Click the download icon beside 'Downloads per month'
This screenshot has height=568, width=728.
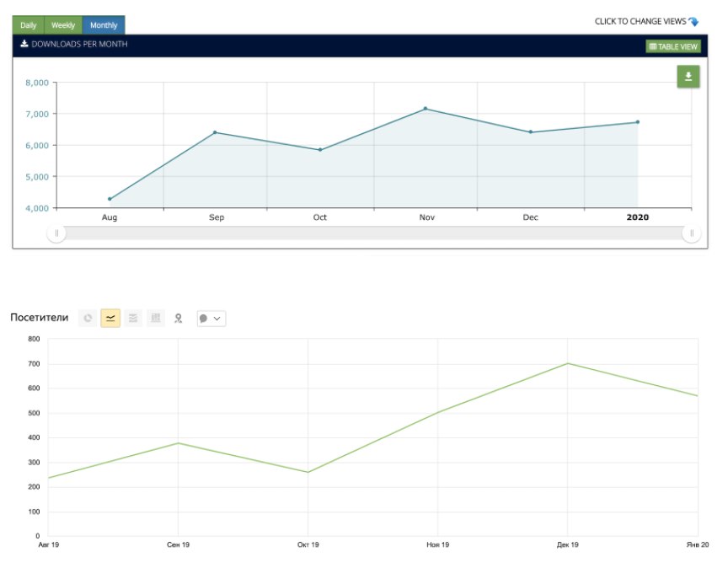click(24, 44)
